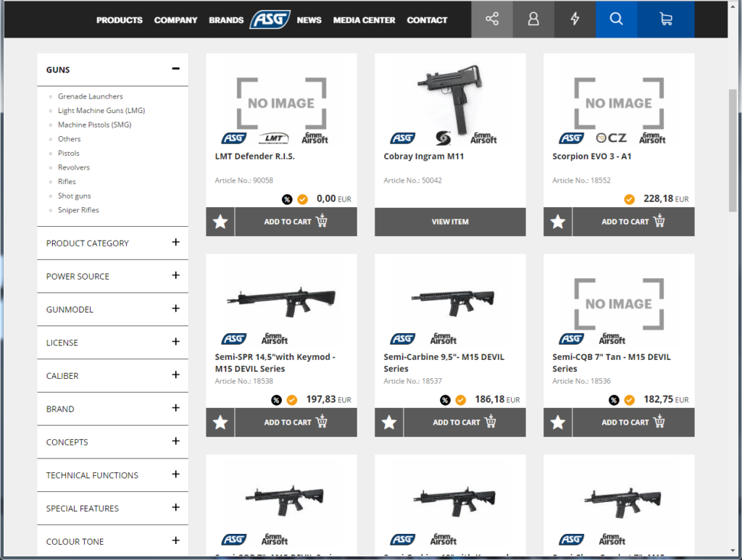Click orange checkmark badge on Scorpion EVO
The image size is (742, 560).
click(x=629, y=199)
